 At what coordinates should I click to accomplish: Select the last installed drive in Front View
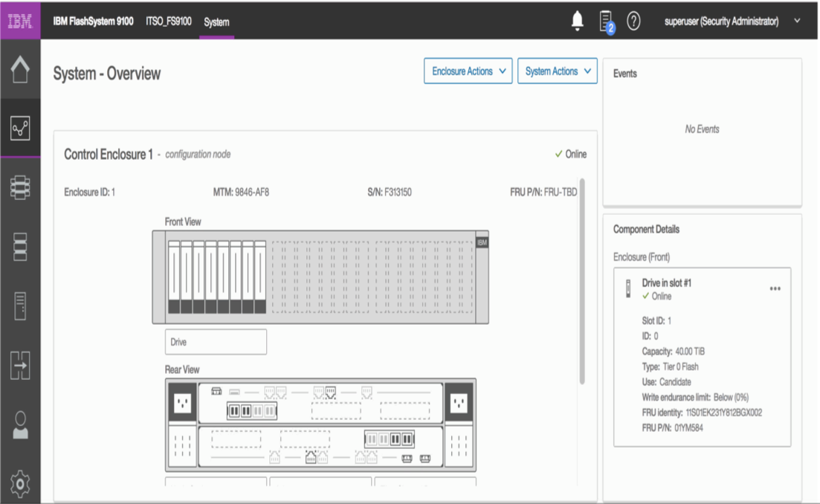[x=260, y=277]
